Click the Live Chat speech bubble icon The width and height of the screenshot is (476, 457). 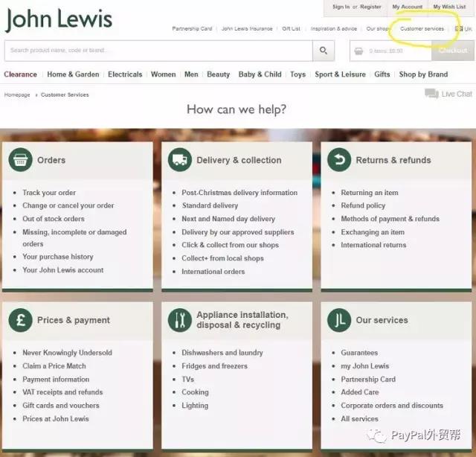coord(431,93)
